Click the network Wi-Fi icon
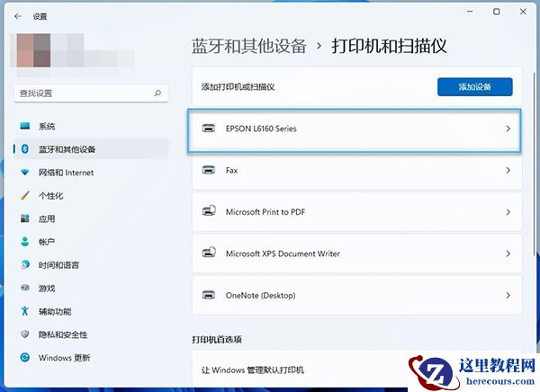Image resolution: width=540 pixels, height=392 pixels. click(x=25, y=172)
